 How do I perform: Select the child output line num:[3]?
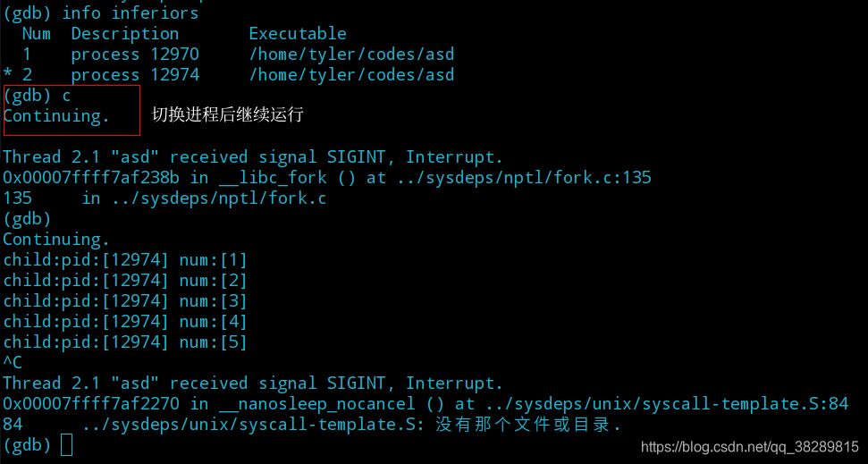125,301
